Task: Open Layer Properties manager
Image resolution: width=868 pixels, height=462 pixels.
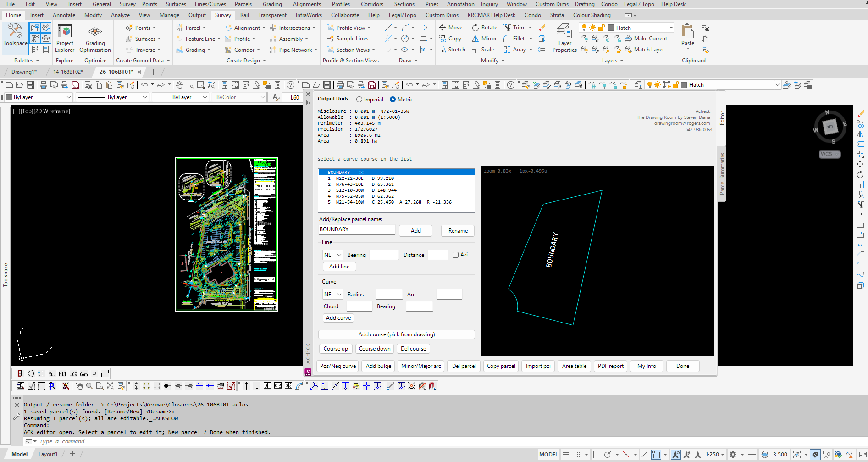Action: click(564, 39)
